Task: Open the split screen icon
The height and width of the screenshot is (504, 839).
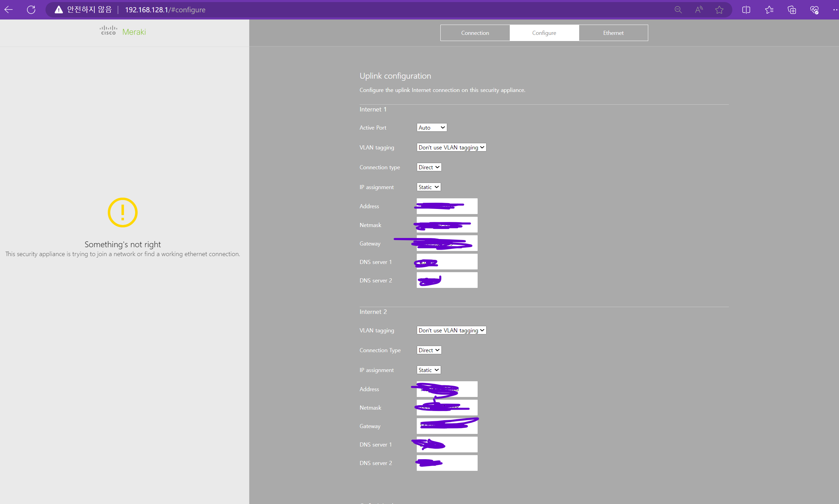Action: point(746,10)
